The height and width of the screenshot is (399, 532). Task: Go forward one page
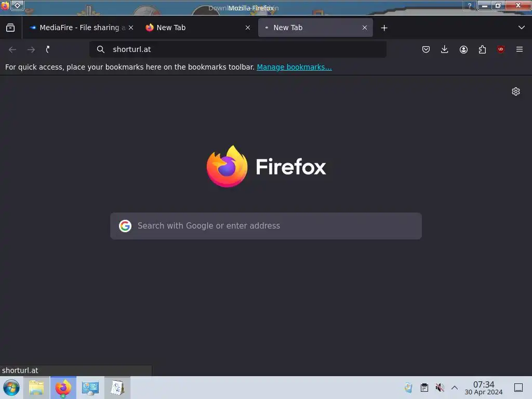click(31, 49)
